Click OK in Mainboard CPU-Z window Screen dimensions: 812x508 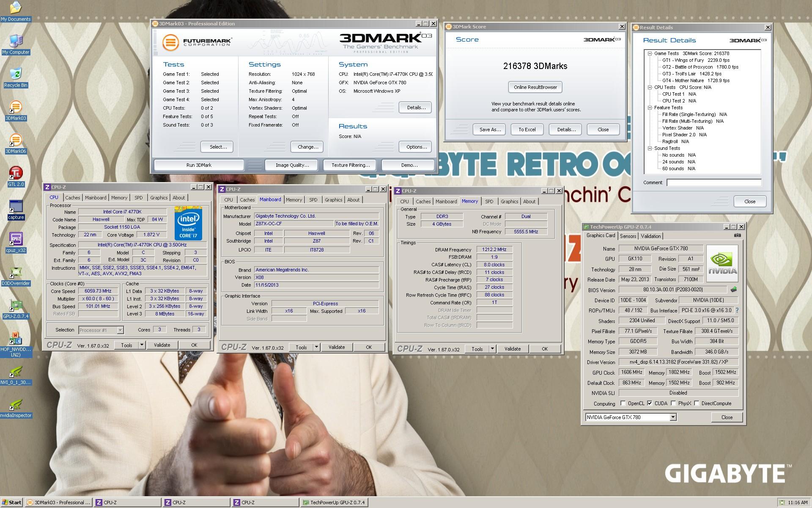click(369, 347)
